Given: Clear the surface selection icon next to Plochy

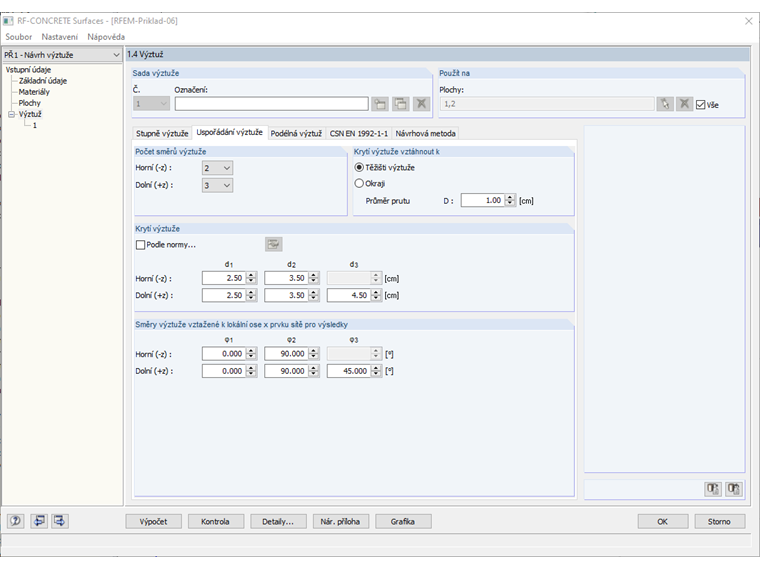Looking at the screenshot, I should (x=684, y=104).
